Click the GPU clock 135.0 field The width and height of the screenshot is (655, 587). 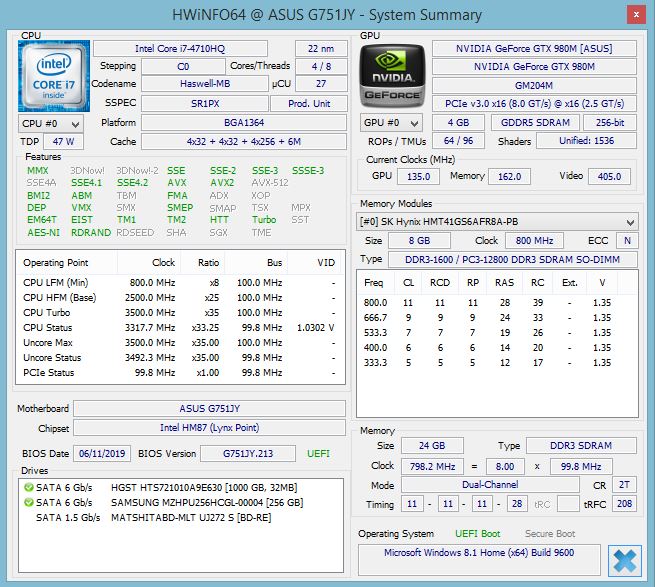click(x=418, y=176)
